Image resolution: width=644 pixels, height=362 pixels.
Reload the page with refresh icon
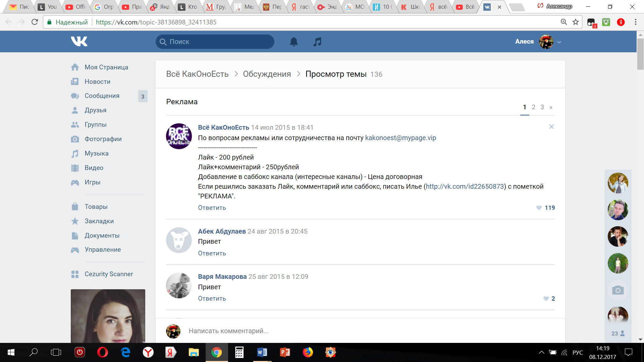[x=35, y=22]
